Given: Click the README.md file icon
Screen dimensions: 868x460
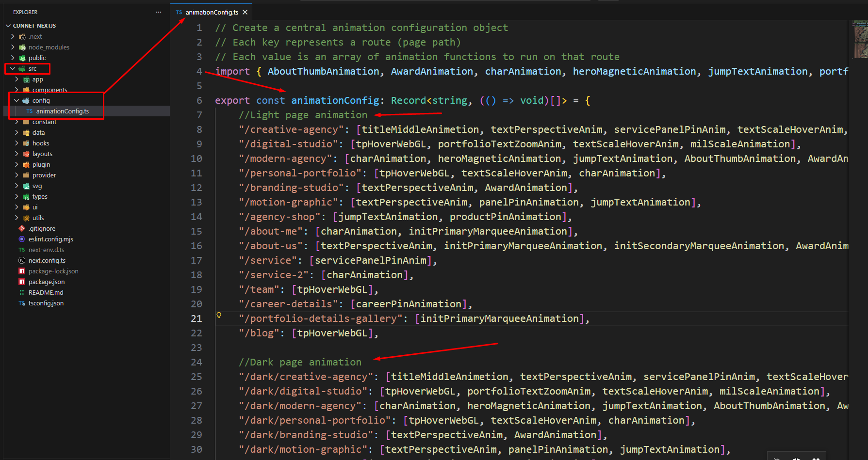Looking at the screenshot, I should pyautogui.click(x=22, y=292).
